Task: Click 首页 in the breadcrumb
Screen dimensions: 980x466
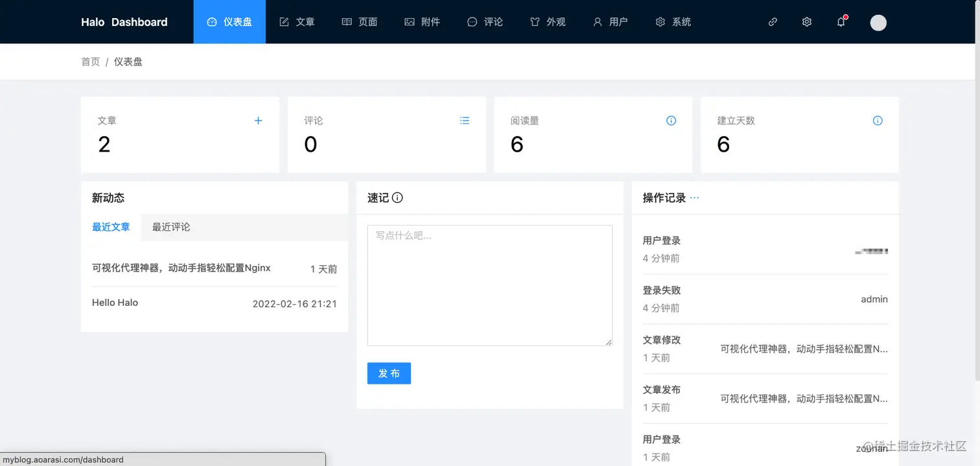Action: pyautogui.click(x=91, y=62)
